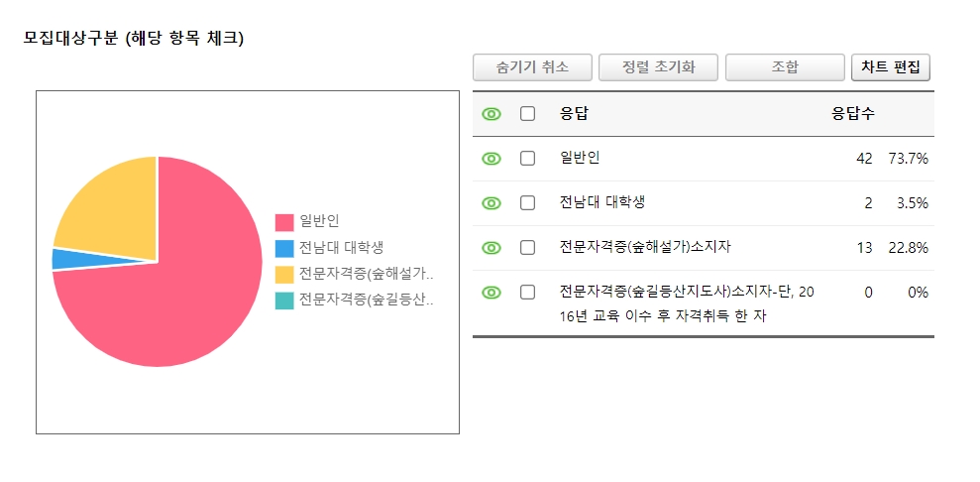Click the teal 전문자격증(숲길등산) legend swatch
Viewport: 980px width, 482px height.
pos(284,301)
